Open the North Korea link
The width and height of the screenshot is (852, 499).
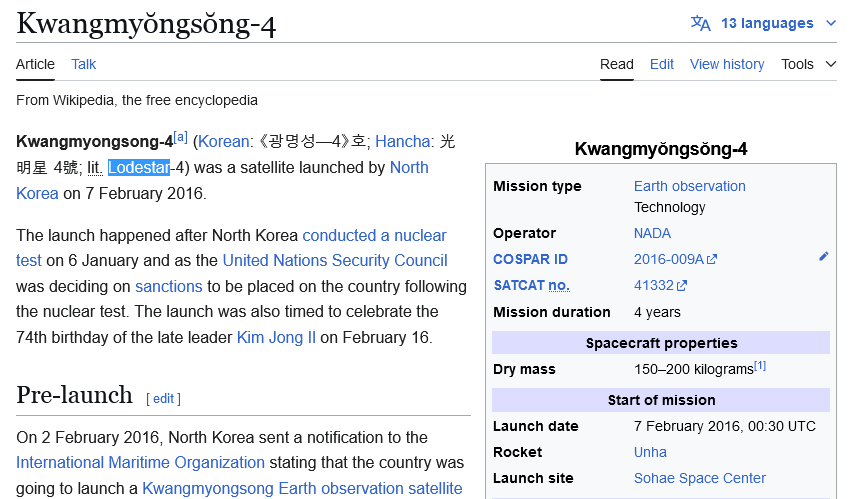[x=409, y=167]
